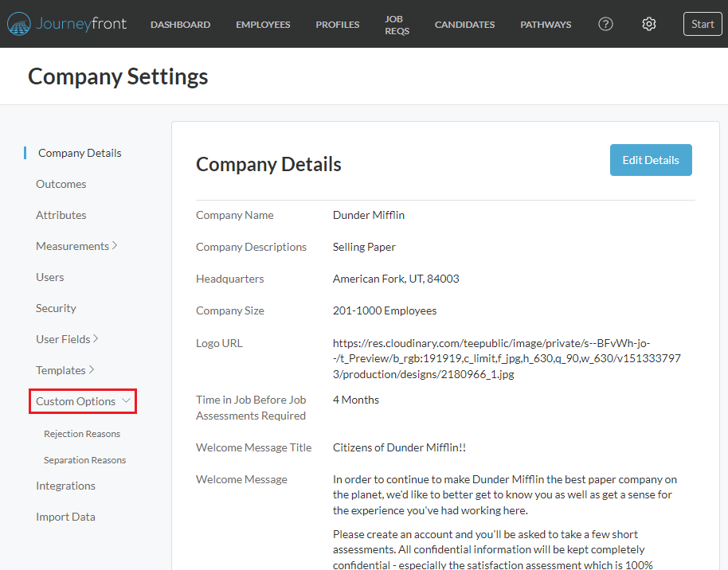728x570 pixels.
Task: Open the settings gear icon
Action: (648, 24)
